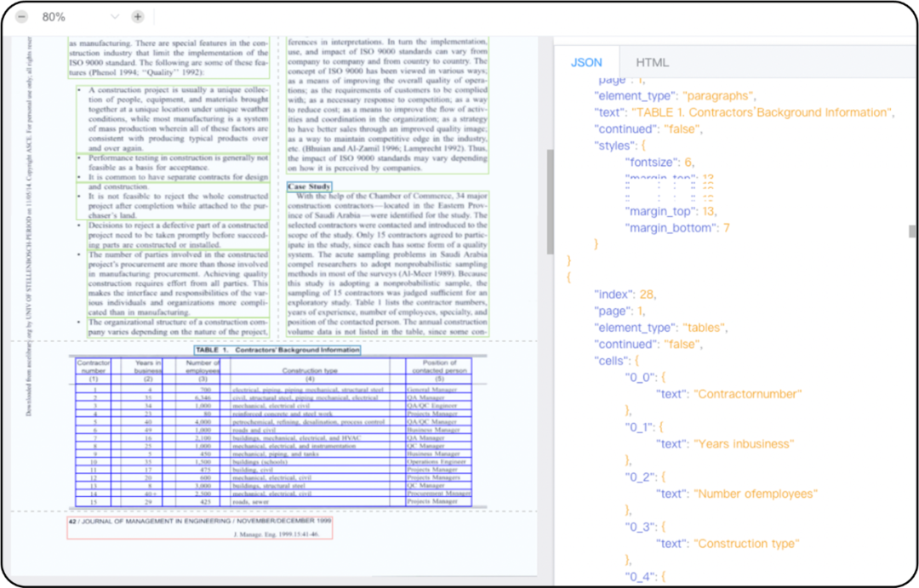Click the "0_0" cell key in JSON
919x588 pixels.
[638, 378]
